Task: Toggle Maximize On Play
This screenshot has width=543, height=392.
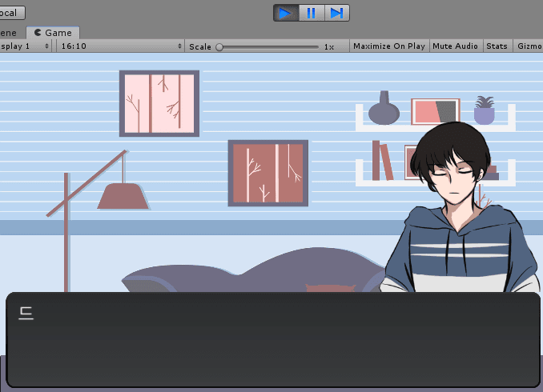Action: [389, 46]
